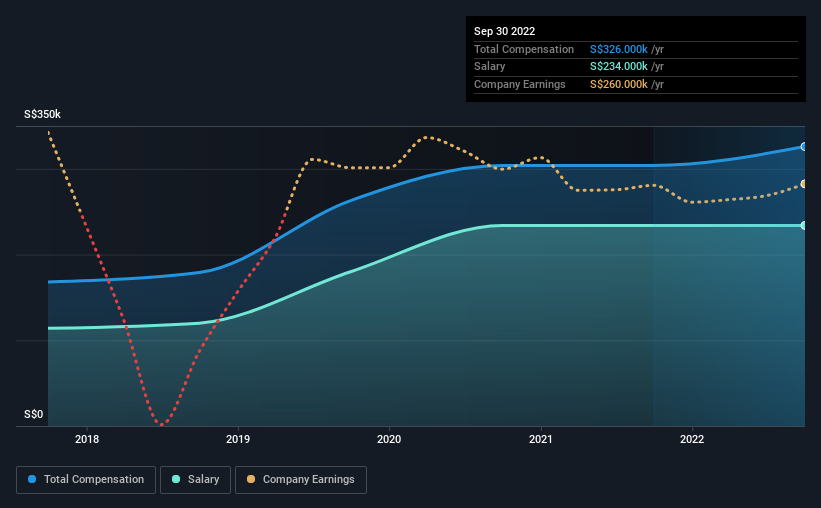Click the 2018 x-axis label
Screen dimensions: 821x508
(87, 439)
